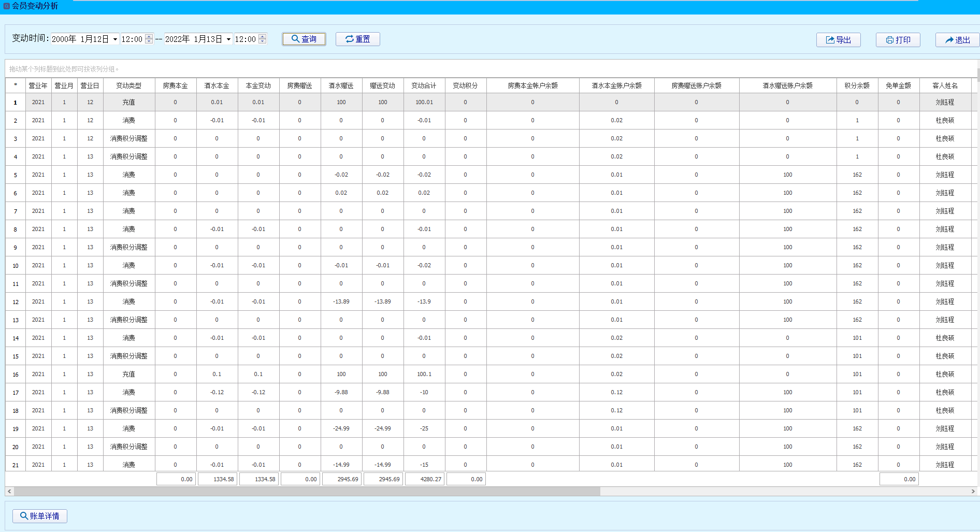Sort by 酒水本金账户余额 column header
This screenshot has height=532, width=980.
click(617, 85)
